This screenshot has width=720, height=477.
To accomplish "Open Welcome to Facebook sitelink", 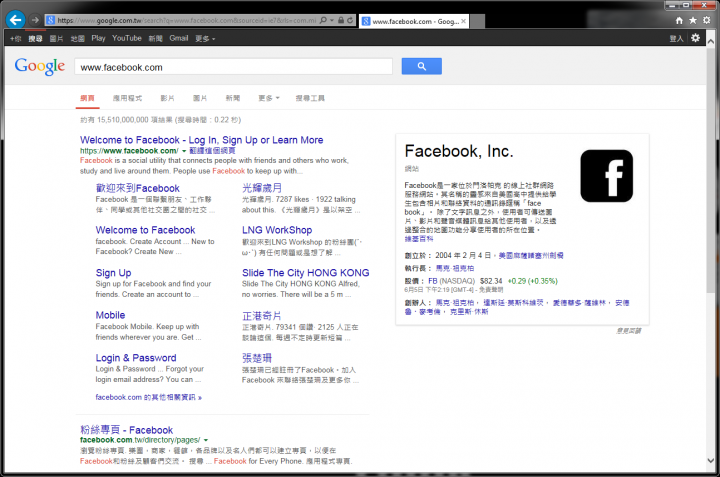I will [x=145, y=230].
